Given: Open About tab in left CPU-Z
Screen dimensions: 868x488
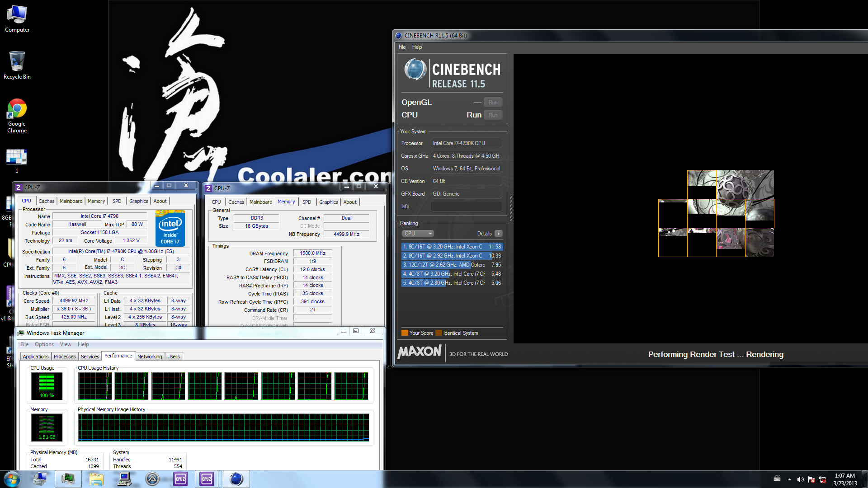Looking at the screenshot, I should [x=160, y=201].
